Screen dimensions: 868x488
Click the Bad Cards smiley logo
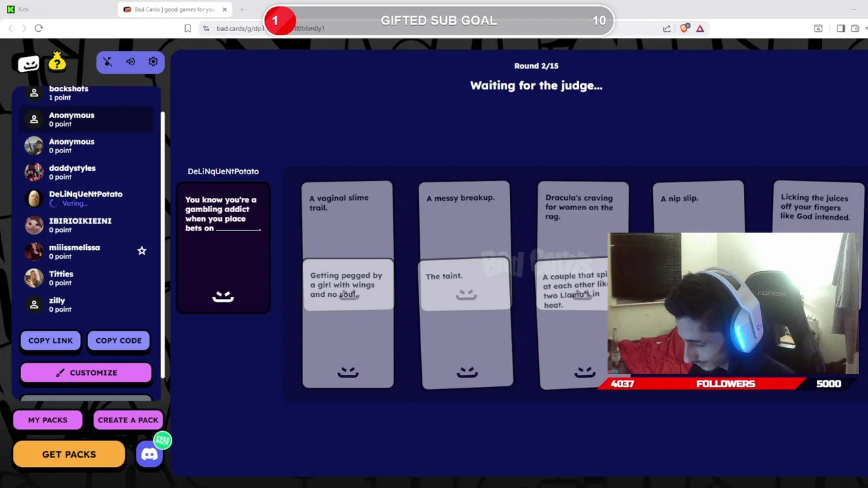coord(28,63)
